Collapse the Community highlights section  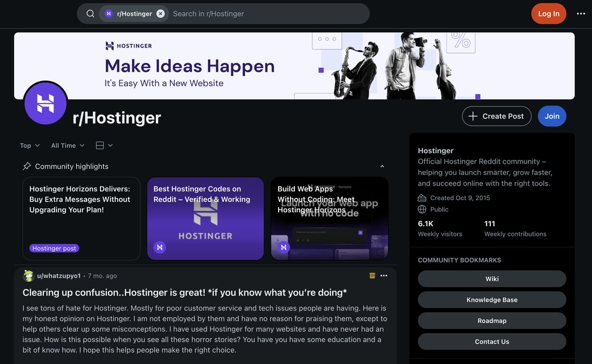click(382, 166)
